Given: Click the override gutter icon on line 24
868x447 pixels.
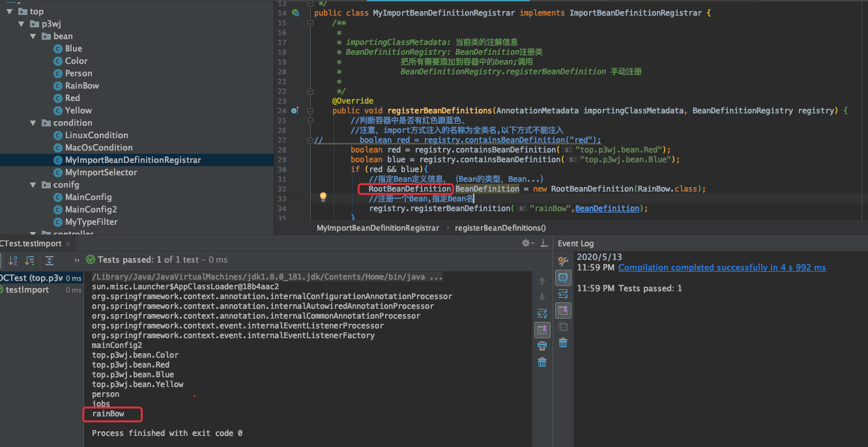Looking at the screenshot, I should pos(295,111).
